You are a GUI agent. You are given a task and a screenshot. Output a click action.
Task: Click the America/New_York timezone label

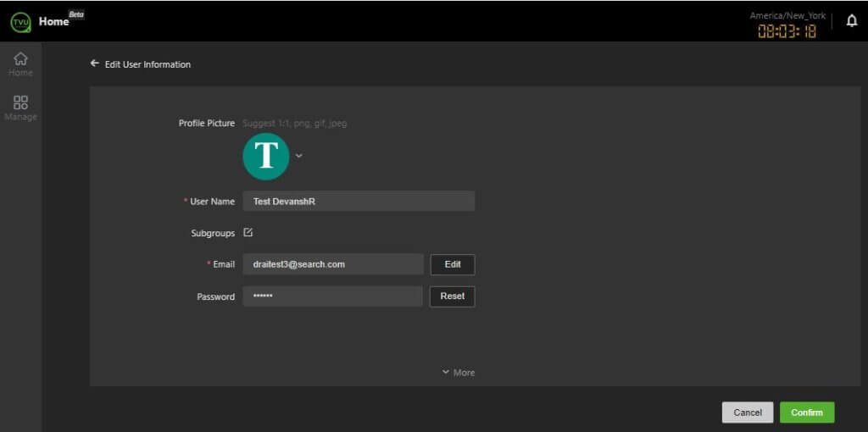[787, 15]
